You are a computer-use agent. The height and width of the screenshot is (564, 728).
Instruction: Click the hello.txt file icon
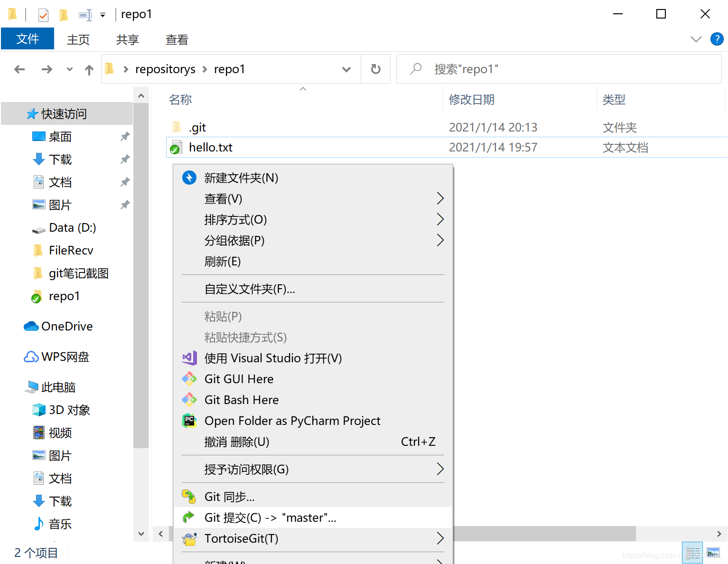pos(176,147)
